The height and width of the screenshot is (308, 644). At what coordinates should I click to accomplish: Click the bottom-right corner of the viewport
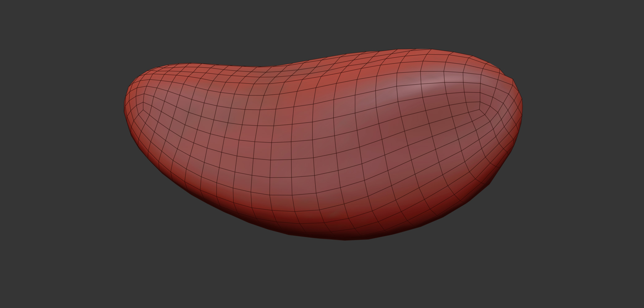643,307
